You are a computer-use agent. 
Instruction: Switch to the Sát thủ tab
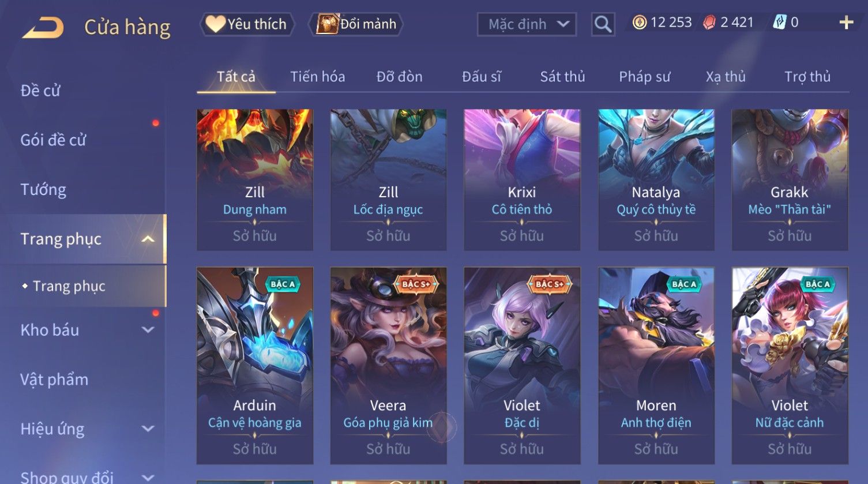tap(562, 77)
